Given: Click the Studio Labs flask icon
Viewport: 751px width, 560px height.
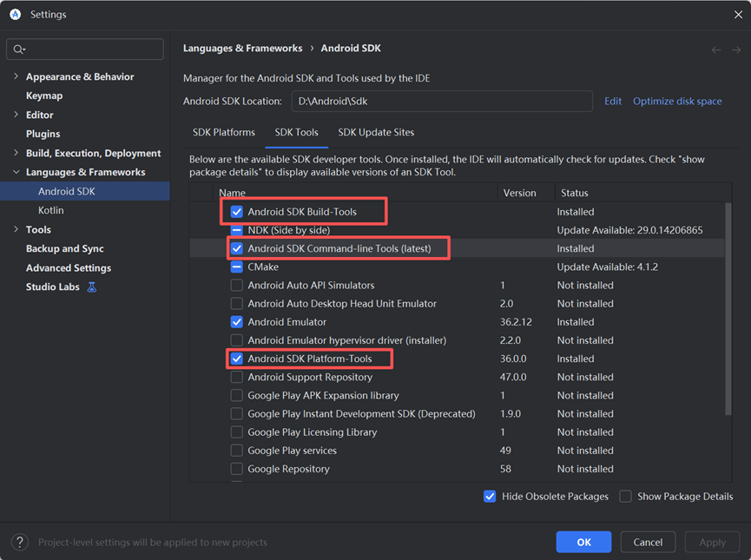Looking at the screenshot, I should (x=91, y=287).
